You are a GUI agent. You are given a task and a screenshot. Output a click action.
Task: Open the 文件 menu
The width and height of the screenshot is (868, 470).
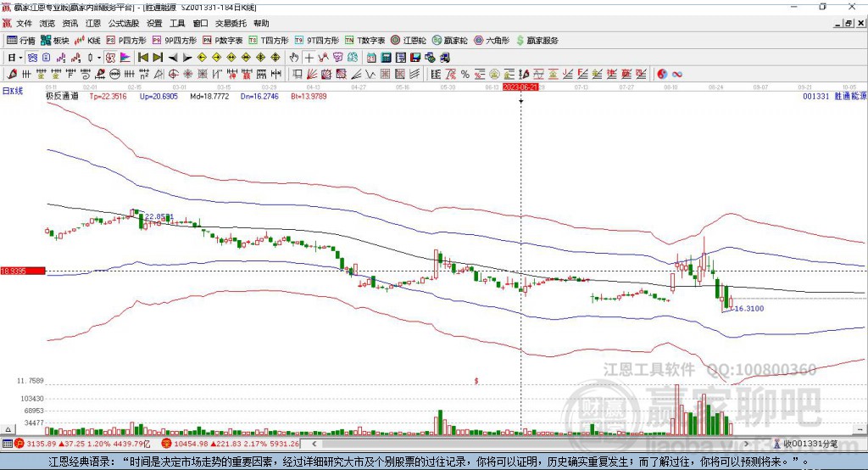click(25, 23)
